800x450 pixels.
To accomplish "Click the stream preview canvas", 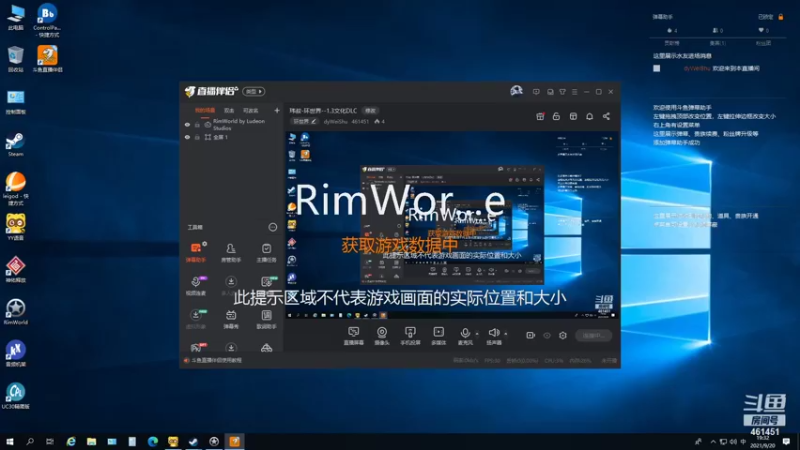I will click(452, 225).
